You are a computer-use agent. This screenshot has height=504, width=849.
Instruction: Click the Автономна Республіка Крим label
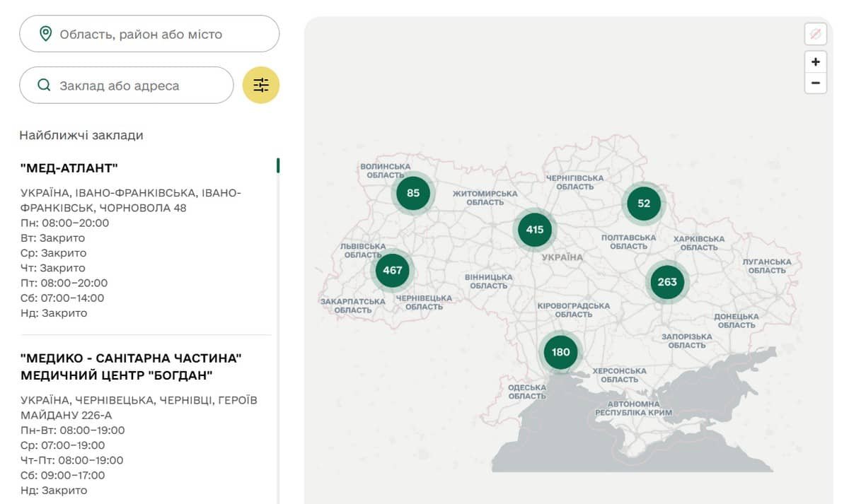633,408
